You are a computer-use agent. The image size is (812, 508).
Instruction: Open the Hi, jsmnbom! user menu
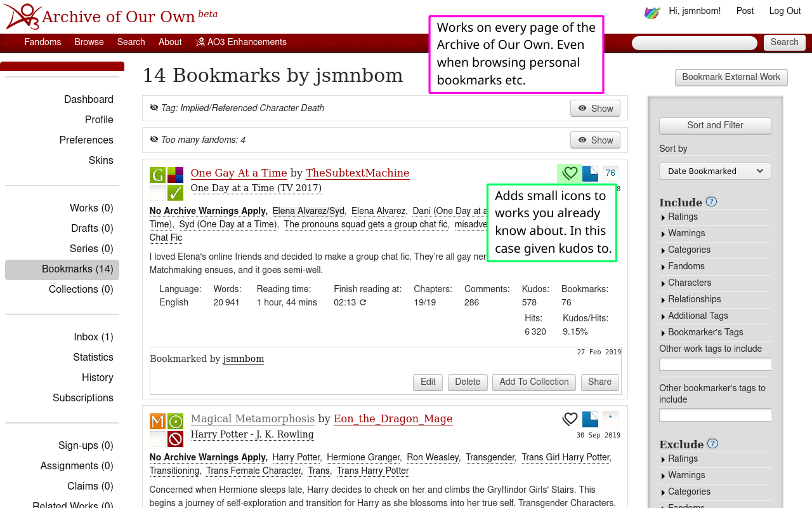tap(695, 11)
